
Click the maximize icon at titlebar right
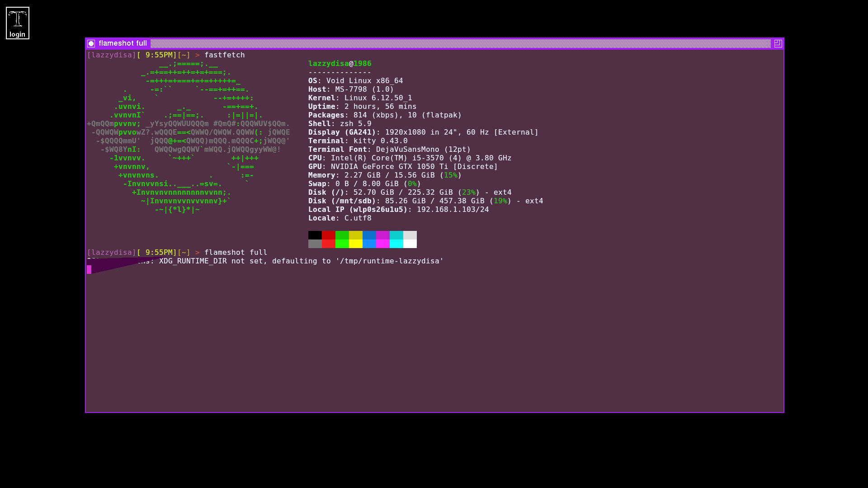tap(778, 43)
